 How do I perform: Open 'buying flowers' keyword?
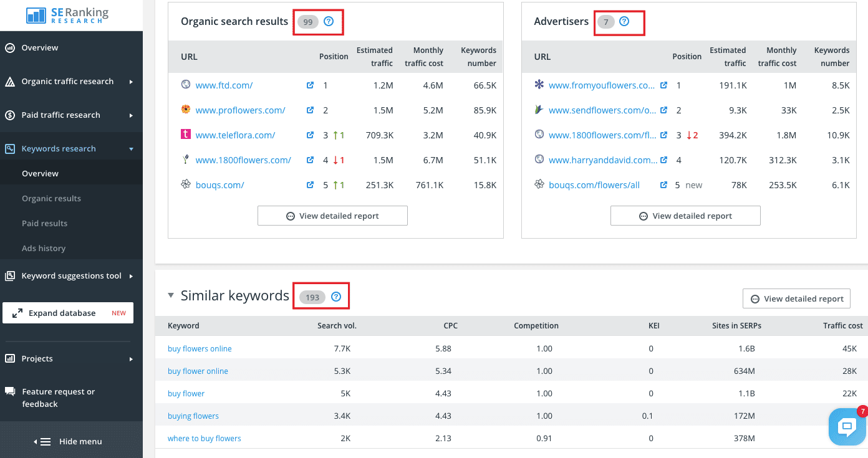193,416
